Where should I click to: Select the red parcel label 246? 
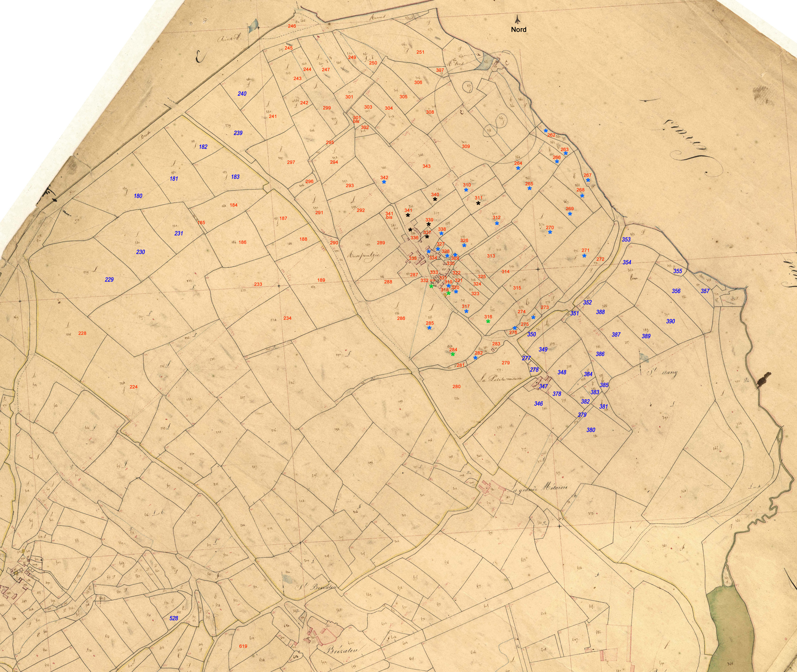pyautogui.click(x=292, y=26)
